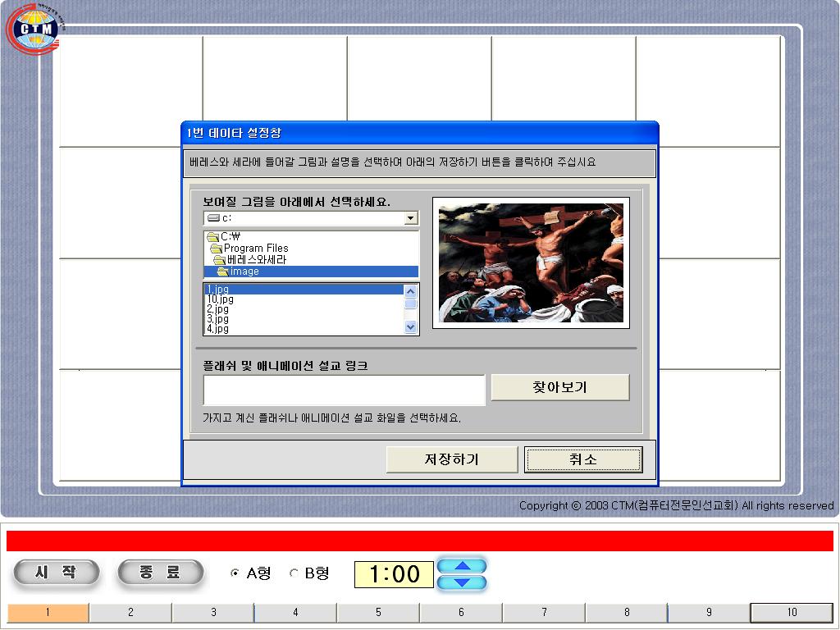This screenshot has height=630, width=840.
Task: Select the image folder
Action: point(311,272)
